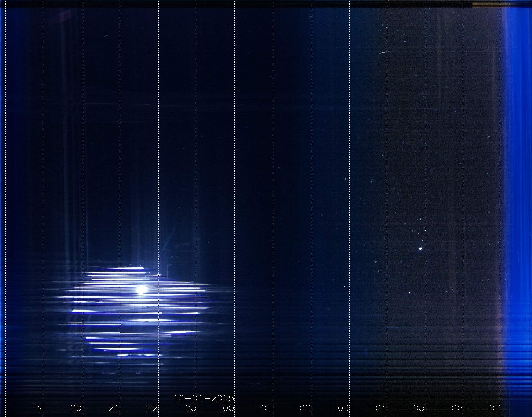Screen dimensions: 532x417
Task: Select the 03 hour marker label
Action: click(343, 408)
